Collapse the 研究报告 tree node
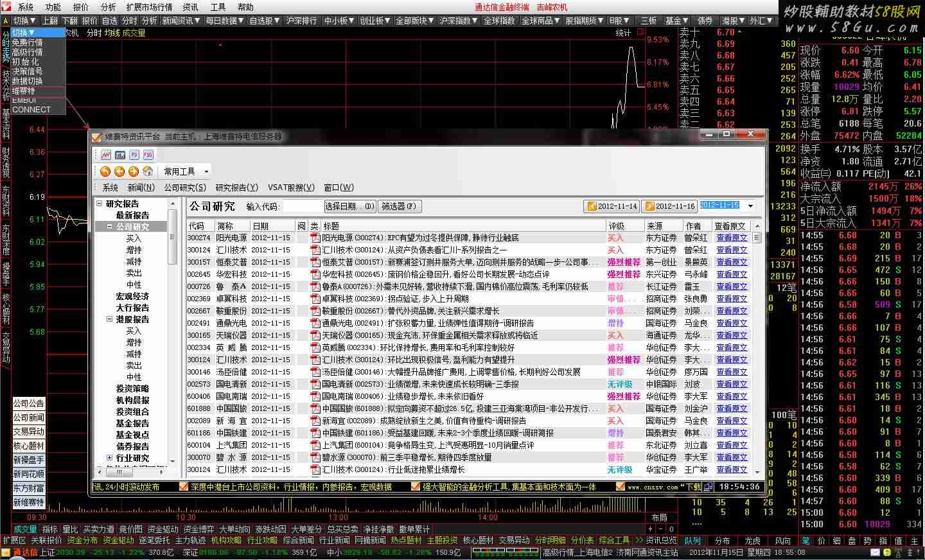 tap(100, 204)
